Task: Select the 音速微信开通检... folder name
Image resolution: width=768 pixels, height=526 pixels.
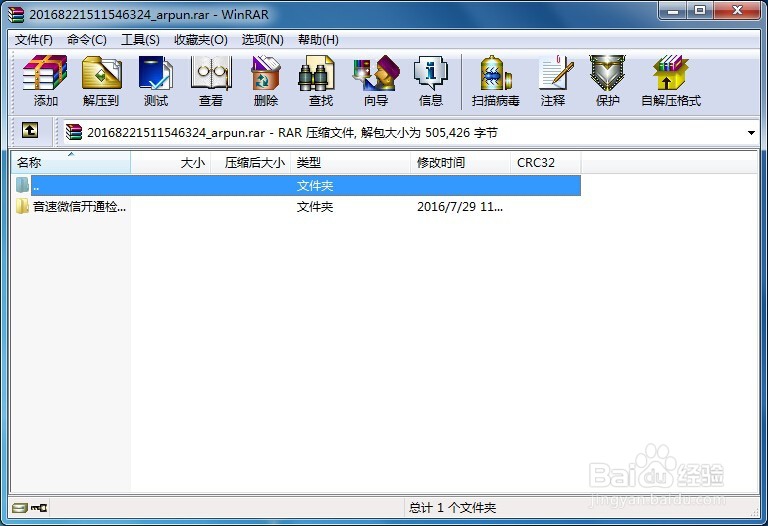Action: [x=79, y=207]
